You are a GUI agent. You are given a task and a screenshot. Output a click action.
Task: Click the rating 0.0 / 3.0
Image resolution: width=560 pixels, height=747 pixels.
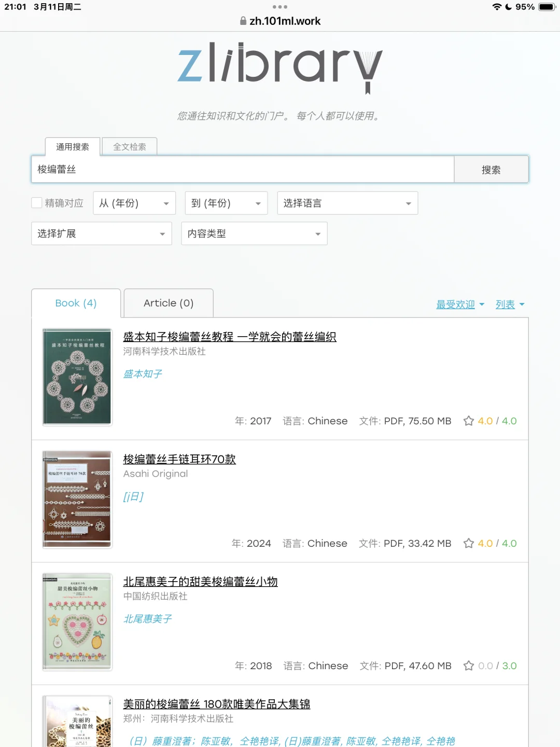click(x=497, y=666)
